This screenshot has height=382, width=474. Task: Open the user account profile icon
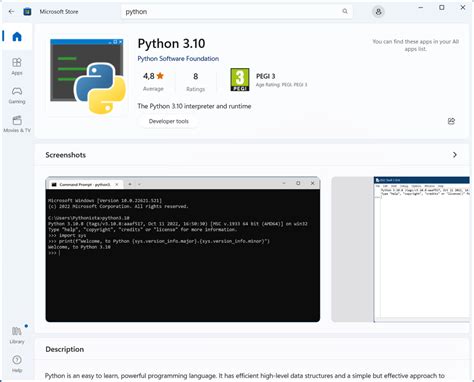[378, 12]
